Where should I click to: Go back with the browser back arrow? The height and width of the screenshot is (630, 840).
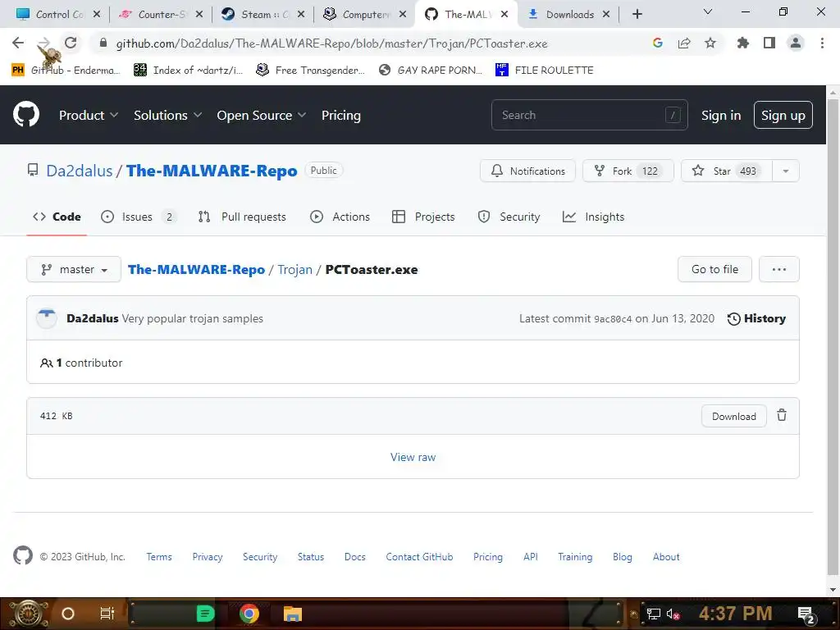(x=18, y=43)
